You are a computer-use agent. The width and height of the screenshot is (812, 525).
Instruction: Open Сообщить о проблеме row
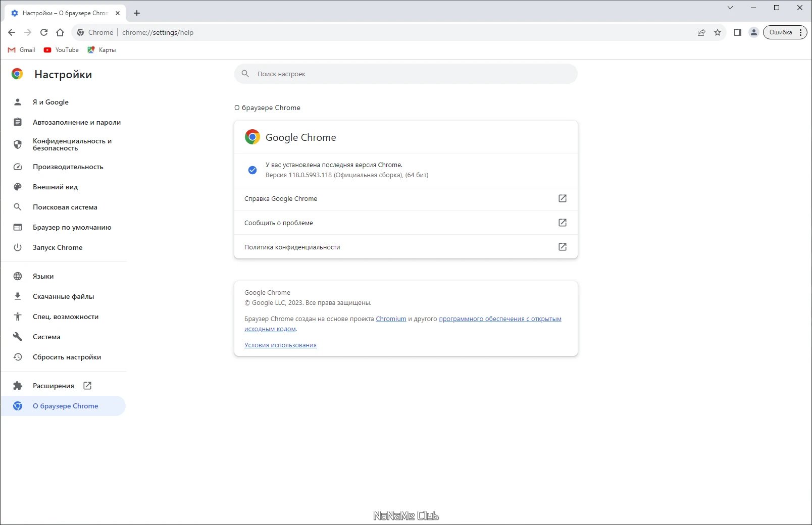[405, 223]
